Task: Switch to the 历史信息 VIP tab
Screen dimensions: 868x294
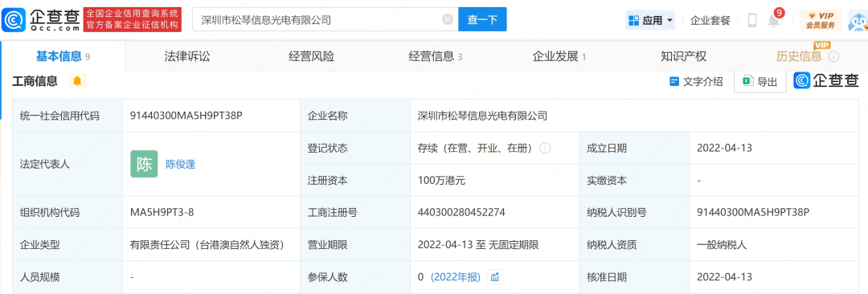Action: tap(799, 56)
